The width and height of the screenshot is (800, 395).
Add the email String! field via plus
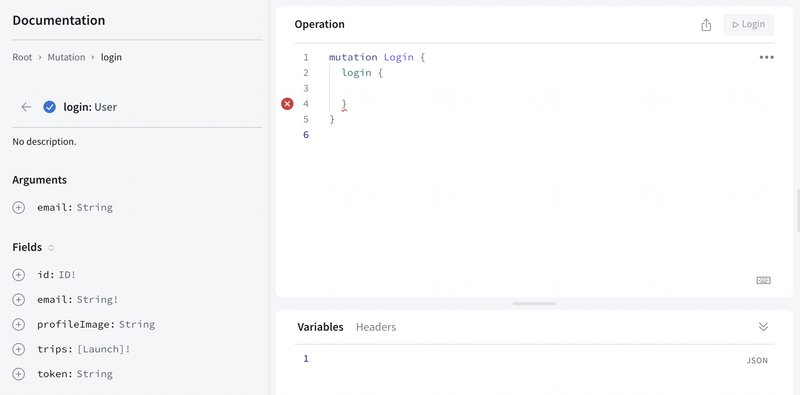(18, 300)
